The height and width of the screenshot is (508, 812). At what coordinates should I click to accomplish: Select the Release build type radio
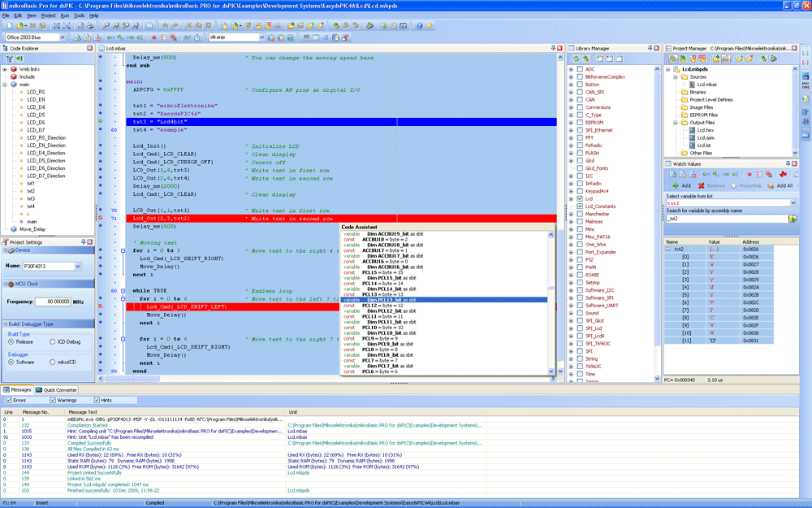pyautogui.click(x=11, y=341)
